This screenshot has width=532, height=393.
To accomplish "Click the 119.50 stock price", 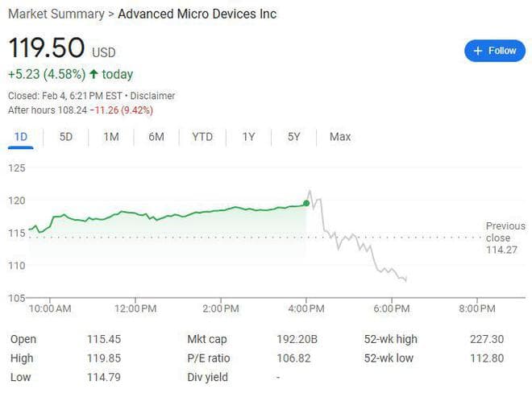I will click(x=46, y=48).
